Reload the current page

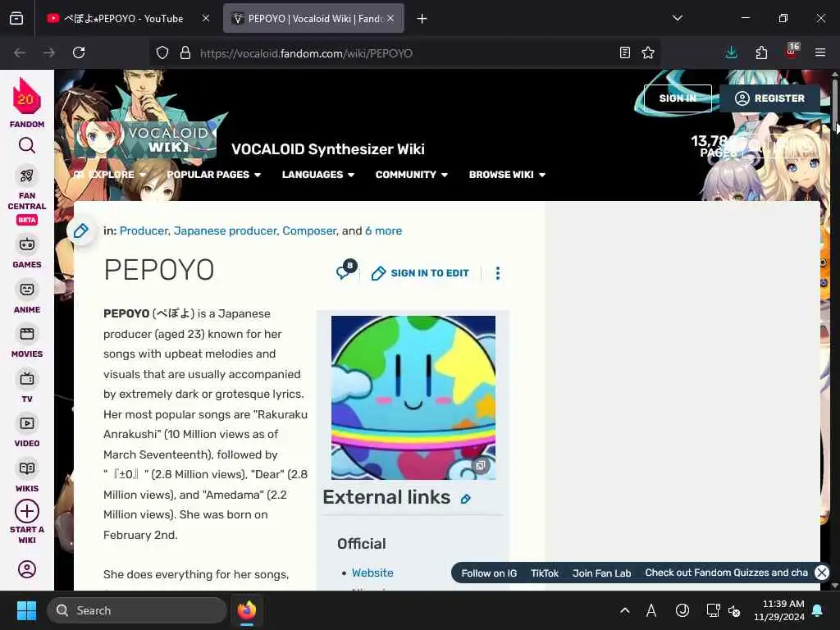79,52
